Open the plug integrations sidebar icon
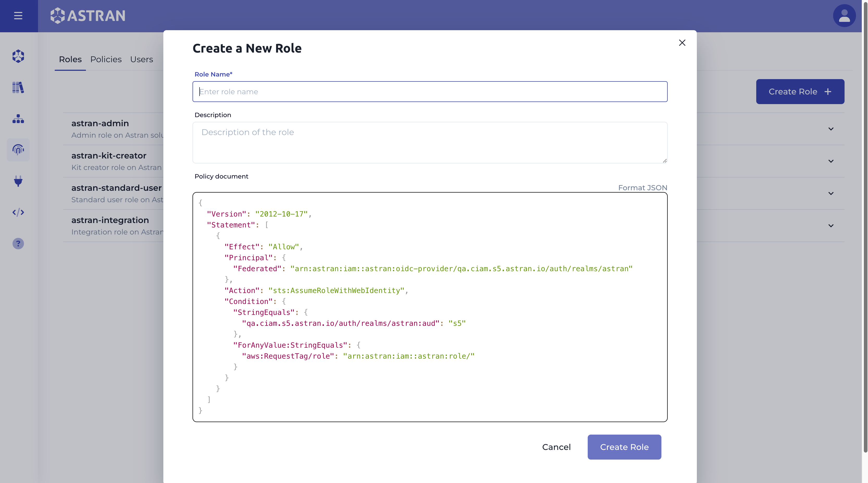This screenshot has width=868, height=483. [x=18, y=181]
